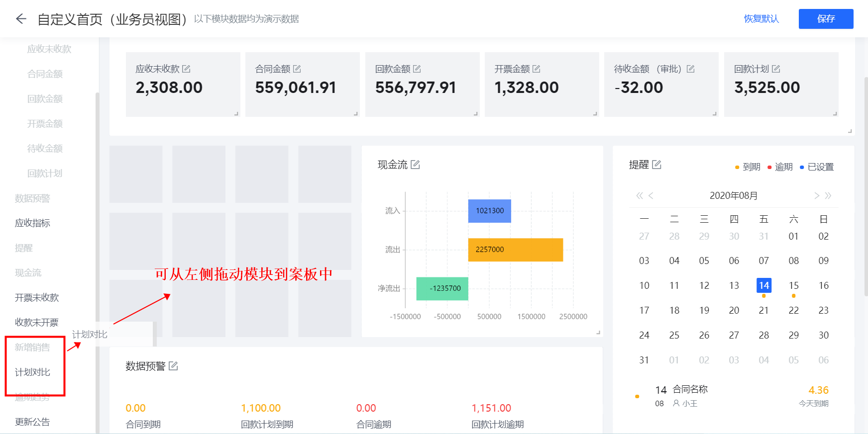Edit the 回款金额 card
868x434 pixels.
point(417,69)
